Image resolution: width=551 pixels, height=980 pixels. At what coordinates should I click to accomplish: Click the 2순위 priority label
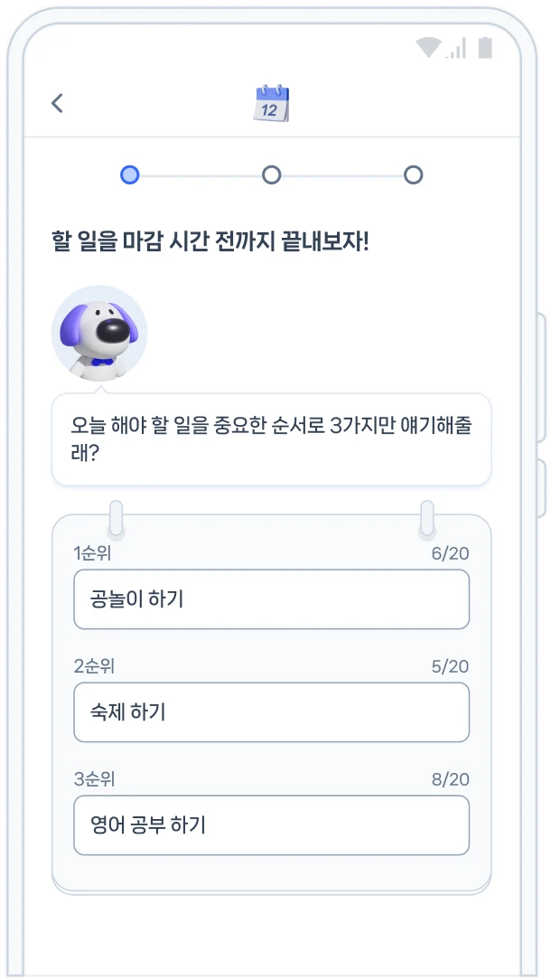(x=94, y=666)
